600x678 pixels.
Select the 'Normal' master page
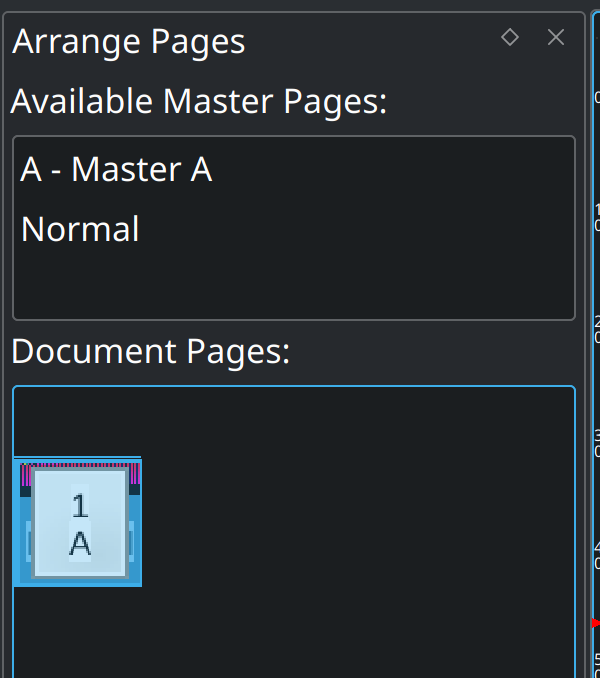tap(80, 230)
